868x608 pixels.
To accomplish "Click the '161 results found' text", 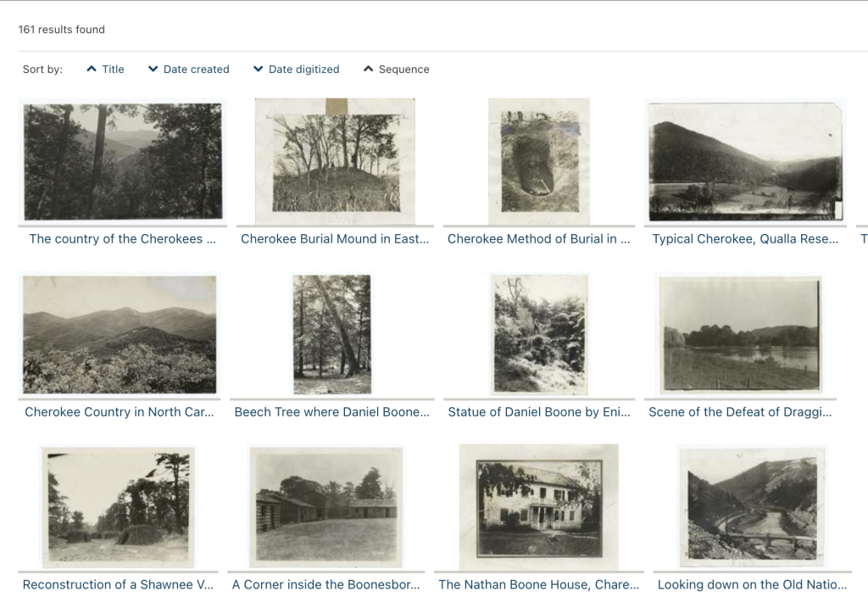I will 61,30.
